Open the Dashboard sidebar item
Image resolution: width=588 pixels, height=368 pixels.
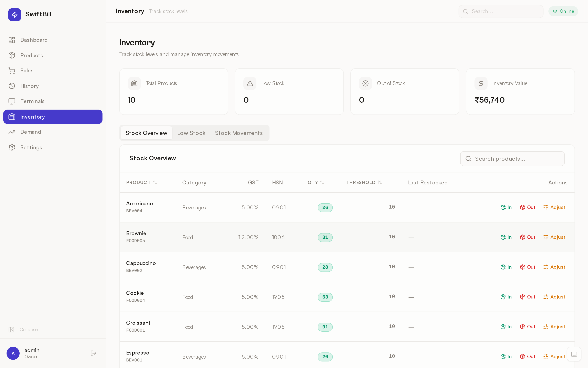pyautogui.click(x=53, y=40)
